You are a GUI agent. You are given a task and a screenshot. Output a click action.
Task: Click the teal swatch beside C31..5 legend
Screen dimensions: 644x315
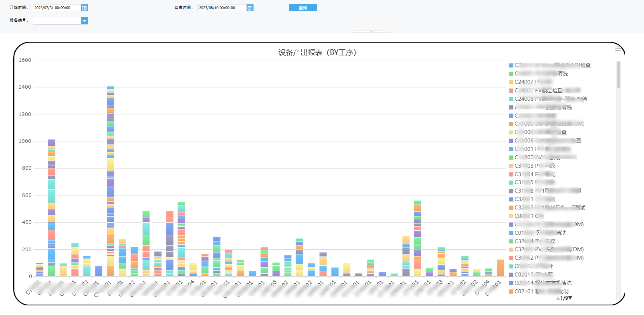click(511, 183)
